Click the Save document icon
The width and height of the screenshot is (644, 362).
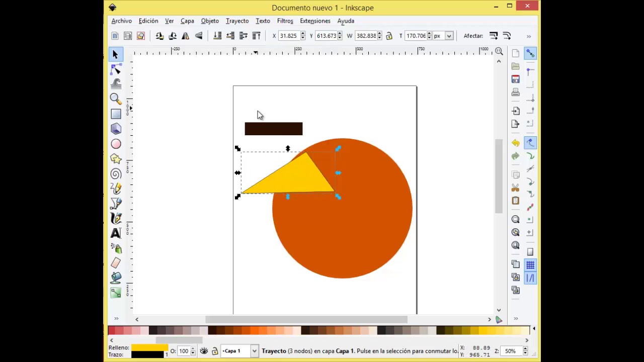pos(516,79)
